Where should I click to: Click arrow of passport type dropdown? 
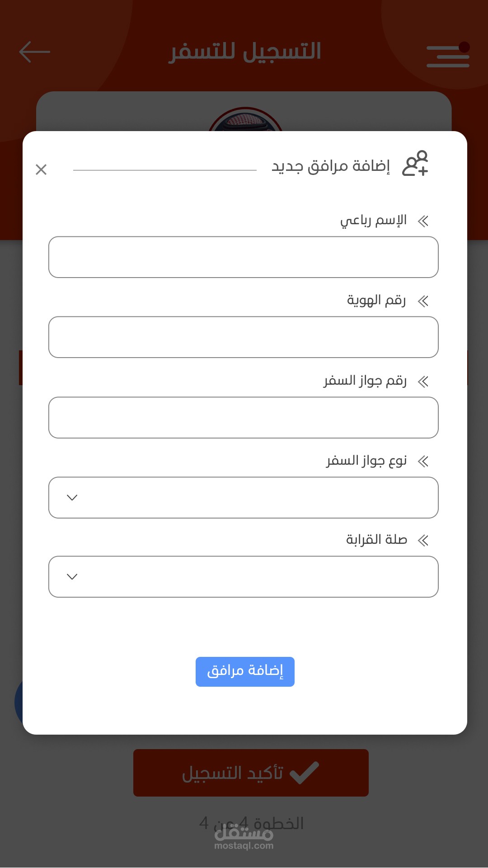(72, 497)
